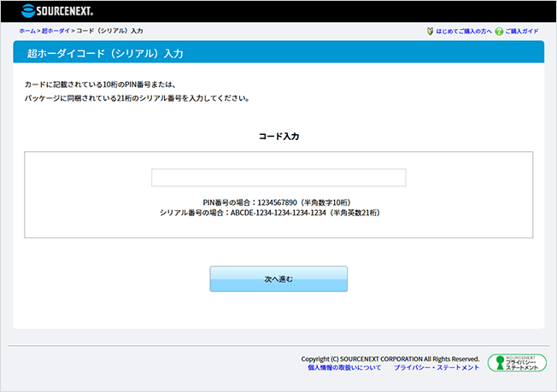Screen dimensions: 557x392
Task: Open the 超ホーダイ breadcrumb link
Action: tap(56, 31)
